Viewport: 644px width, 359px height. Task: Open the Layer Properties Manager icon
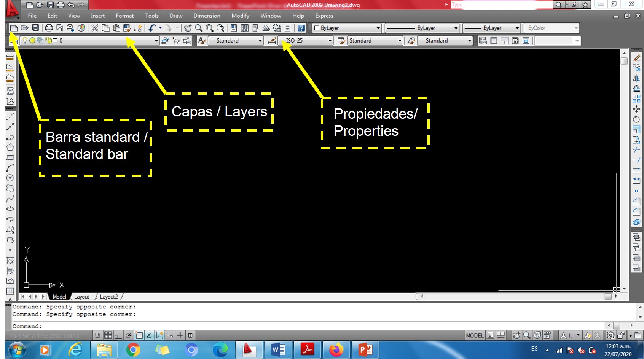(x=14, y=41)
